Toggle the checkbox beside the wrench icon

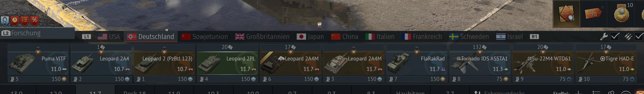[x=615, y=36]
